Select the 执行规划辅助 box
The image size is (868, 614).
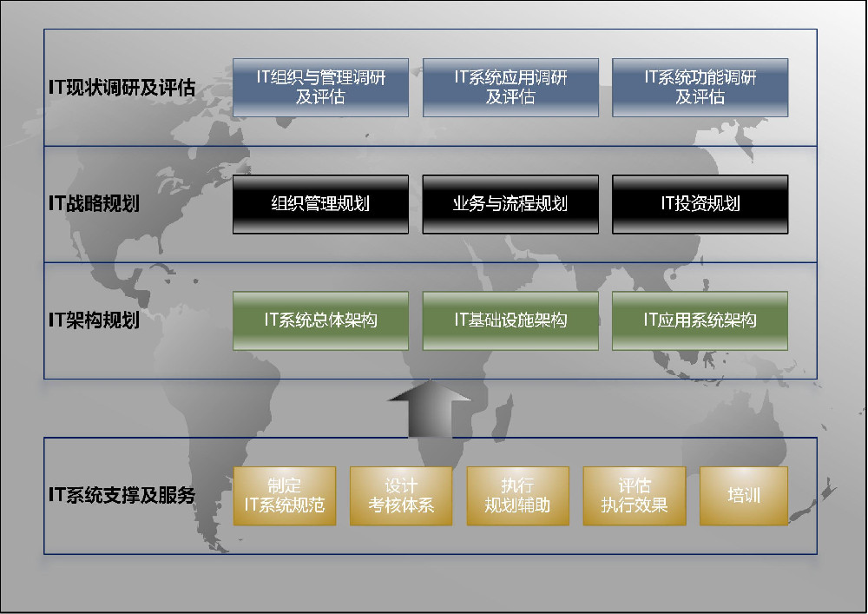point(519,496)
